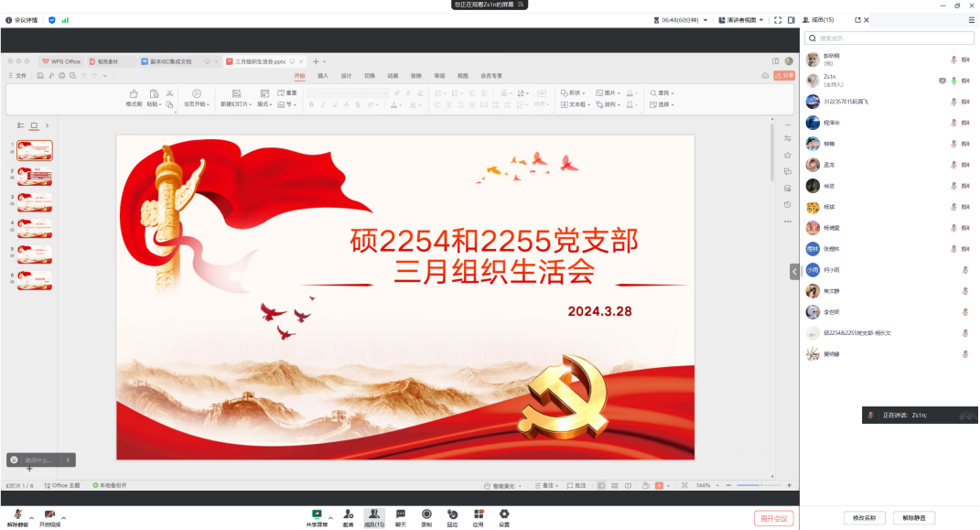Collapse the chat input bar arrow
This screenshot has width=980, height=530.
pos(68,460)
